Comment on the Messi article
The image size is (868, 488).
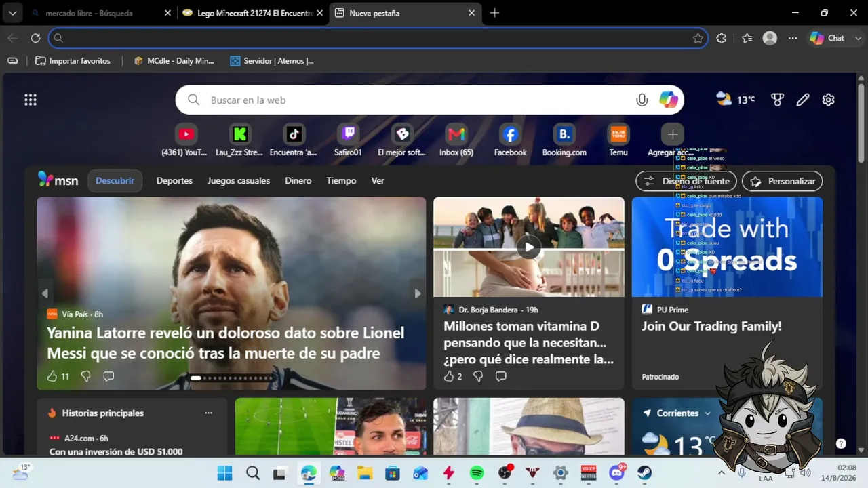tap(108, 376)
